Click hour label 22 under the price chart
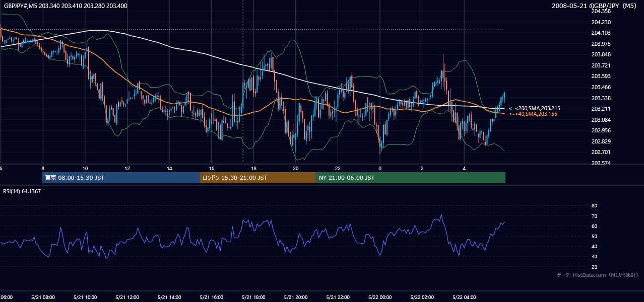The width and height of the screenshot is (644, 302). point(338,169)
